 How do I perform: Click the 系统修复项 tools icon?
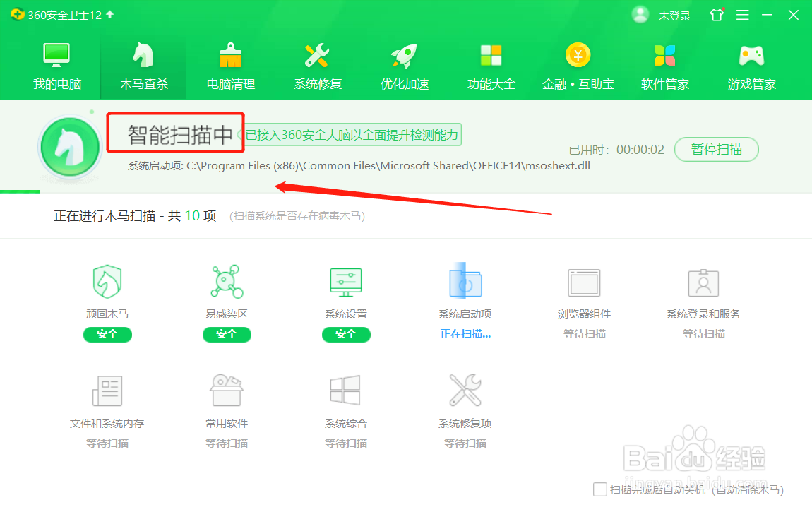click(x=465, y=391)
